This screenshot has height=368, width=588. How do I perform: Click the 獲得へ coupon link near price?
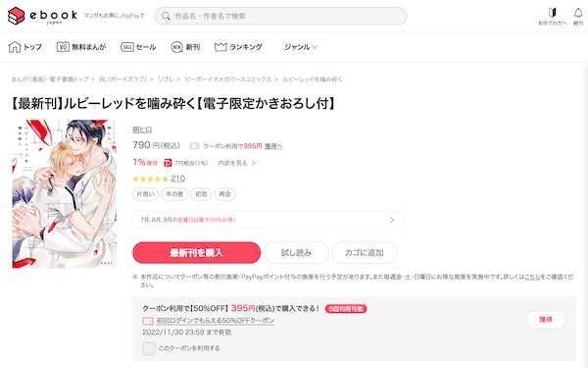click(x=273, y=146)
